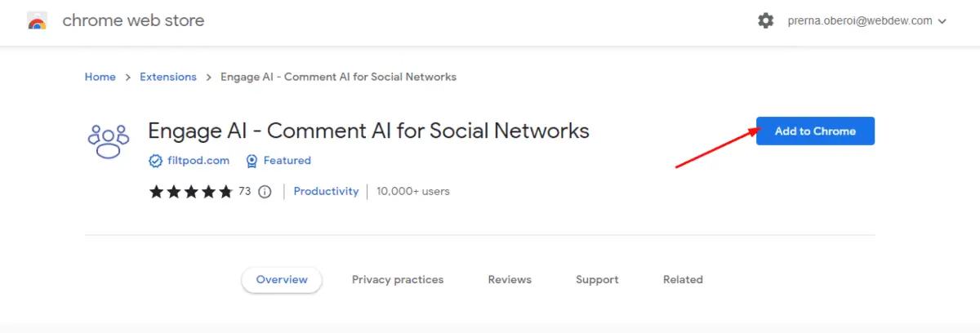The image size is (980, 333).
Task: Click the Add to Chrome button
Action: [815, 131]
